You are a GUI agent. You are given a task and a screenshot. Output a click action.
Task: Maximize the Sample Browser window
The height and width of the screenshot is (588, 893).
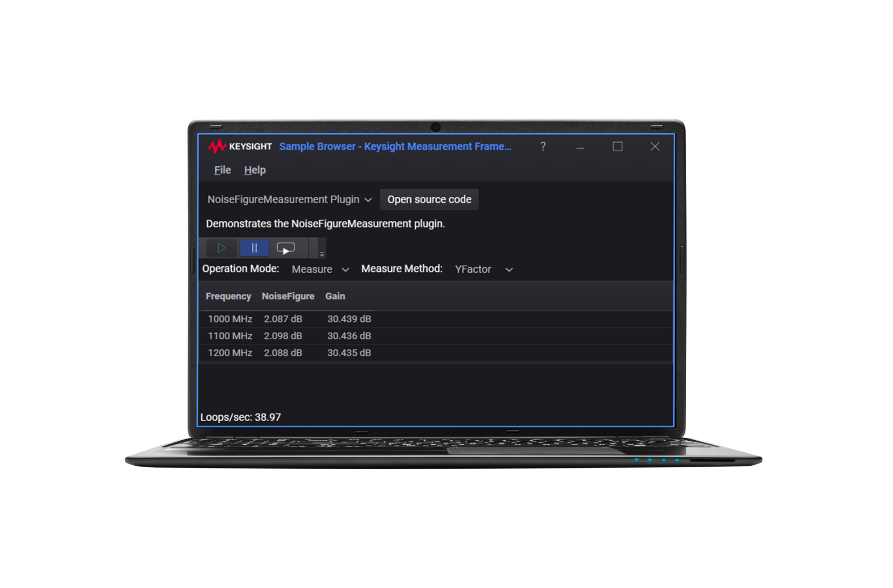[x=618, y=146]
